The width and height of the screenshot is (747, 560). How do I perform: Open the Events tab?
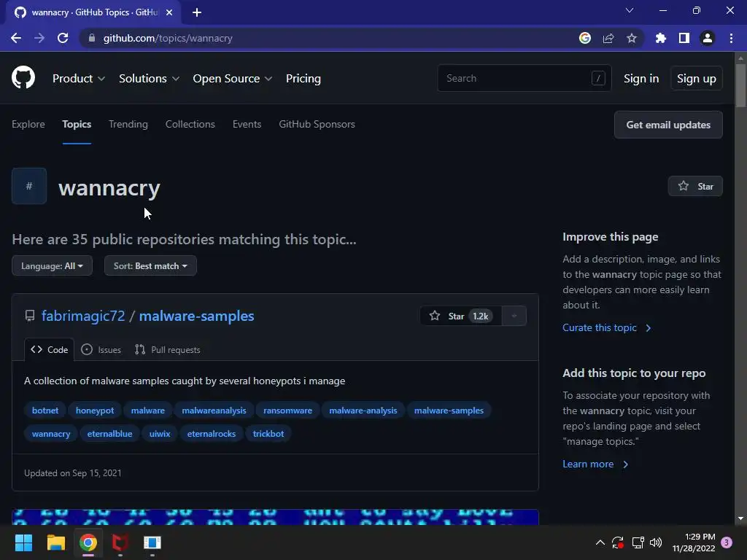[247, 124]
